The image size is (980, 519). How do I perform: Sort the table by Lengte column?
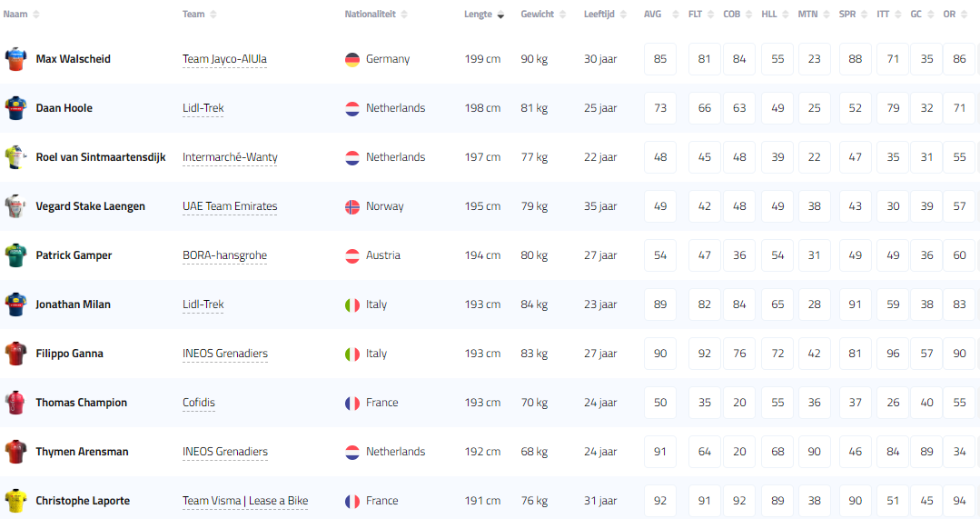click(x=478, y=15)
